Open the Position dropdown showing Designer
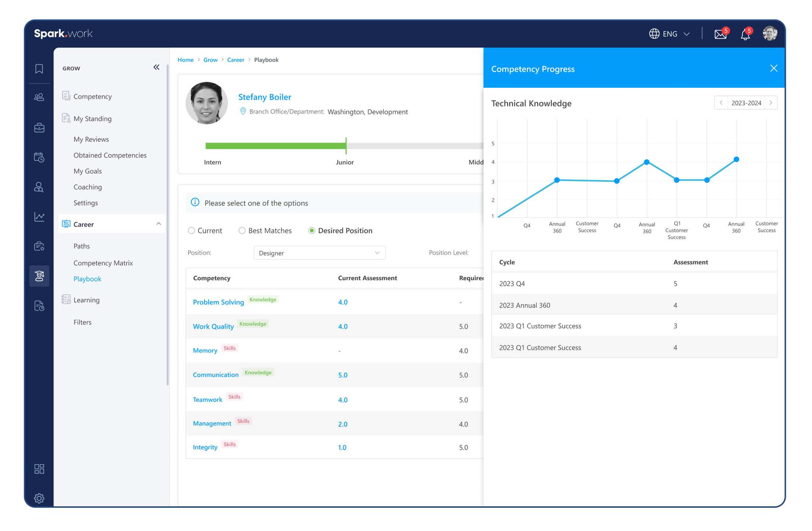The image size is (812, 531). click(x=319, y=253)
